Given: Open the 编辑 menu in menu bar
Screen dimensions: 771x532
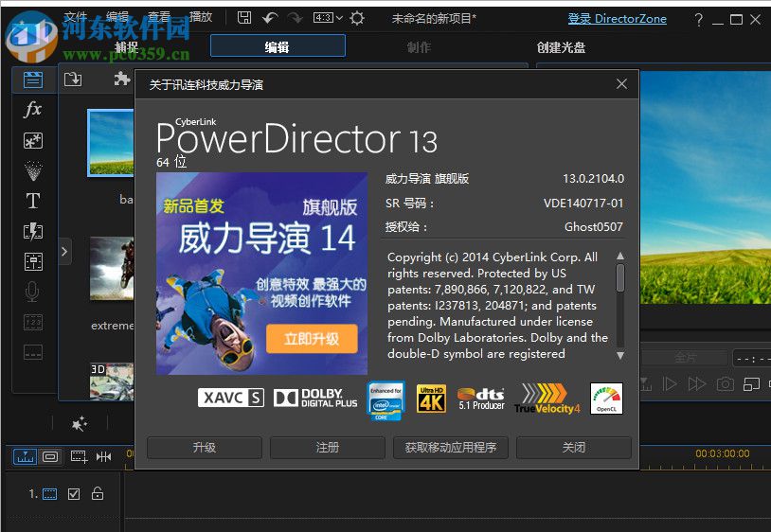Looking at the screenshot, I should pos(117,17).
